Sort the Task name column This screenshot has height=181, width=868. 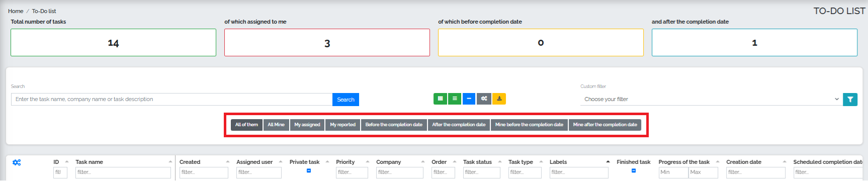click(170, 162)
